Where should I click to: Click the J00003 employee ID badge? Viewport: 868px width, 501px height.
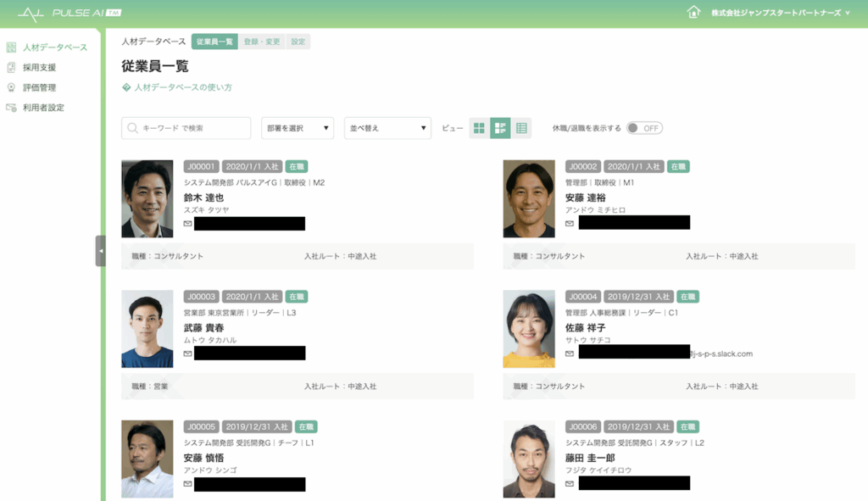click(202, 297)
